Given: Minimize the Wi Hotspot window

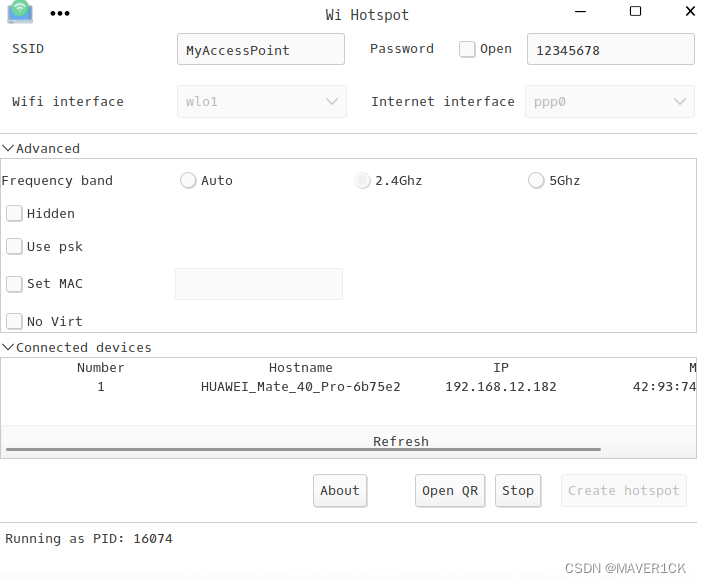Looking at the screenshot, I should point(580,12).
